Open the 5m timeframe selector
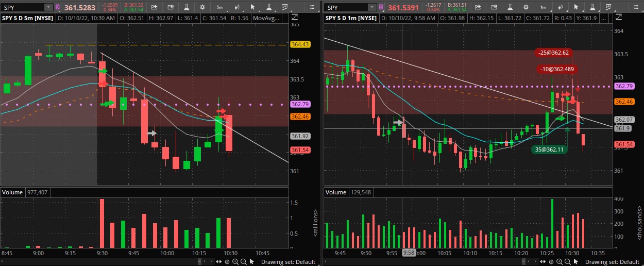The image size is (644, 266). click(x=219, y=7)
